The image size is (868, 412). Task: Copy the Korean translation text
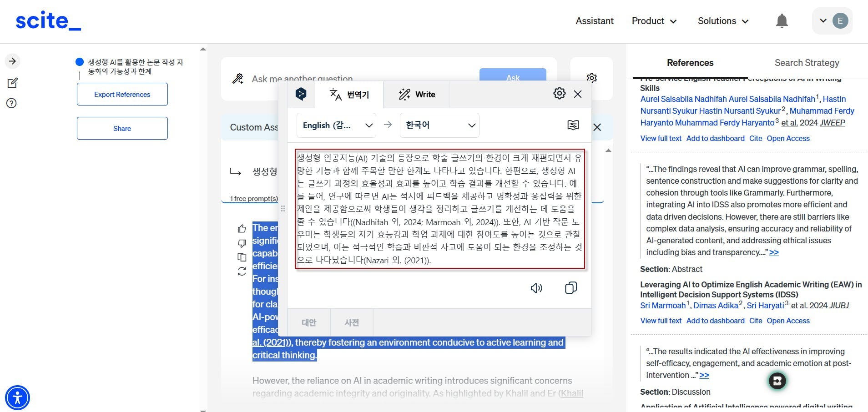(x=571, y=288)
